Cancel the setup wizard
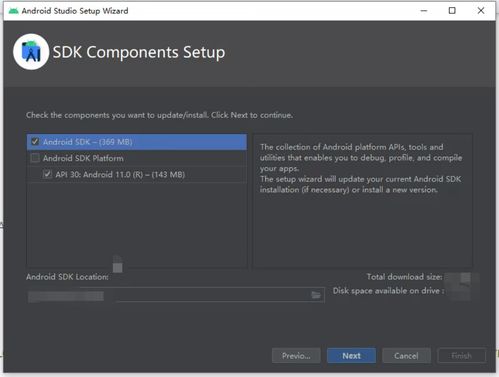Screen dimensions: 499x377 click(406, 356)
